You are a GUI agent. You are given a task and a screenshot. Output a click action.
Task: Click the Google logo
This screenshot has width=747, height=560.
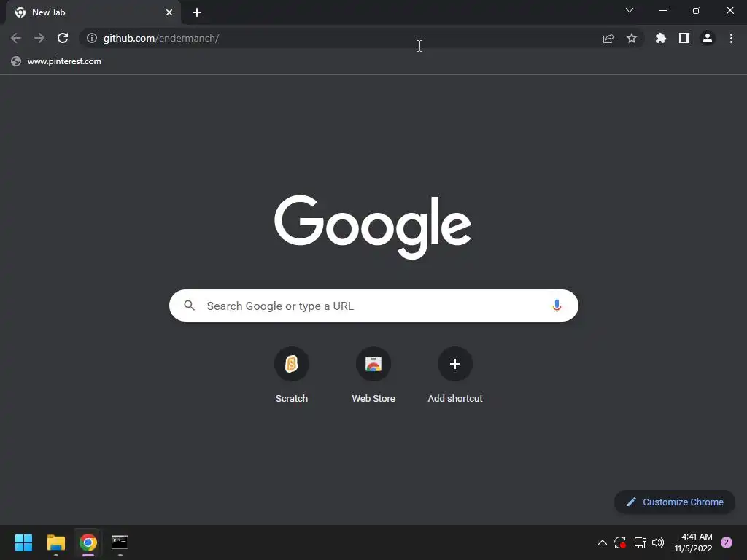click(x=373, y=227)
